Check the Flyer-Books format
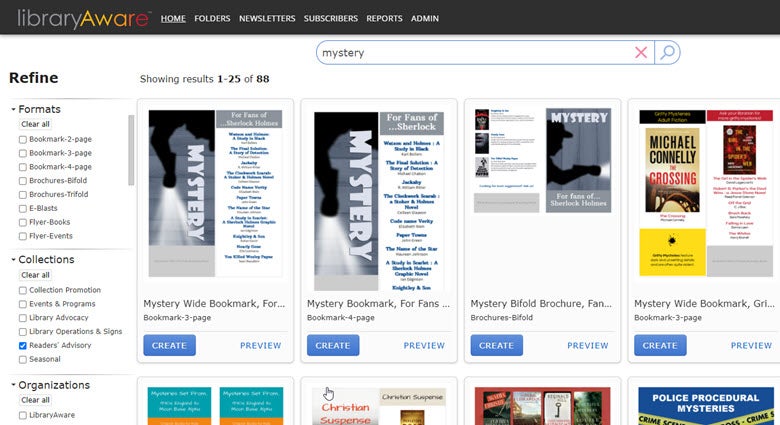780x425 pixels. (x=23, y=222)
